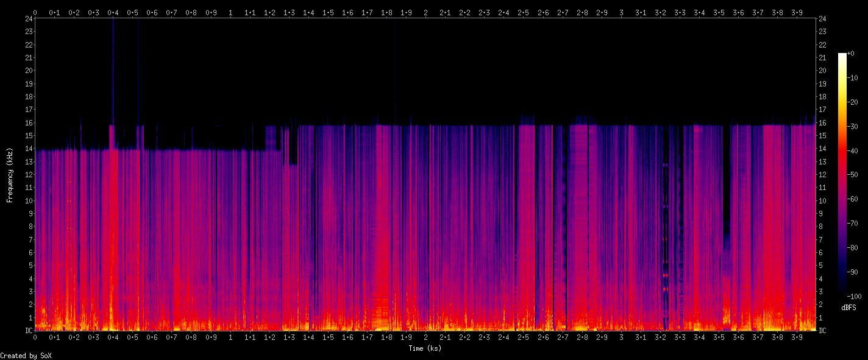Image resolution: width=868 pixels, height=360 pixels.
Task: Click "16" on the left frequency axis
Action: (x=28, y=122)
